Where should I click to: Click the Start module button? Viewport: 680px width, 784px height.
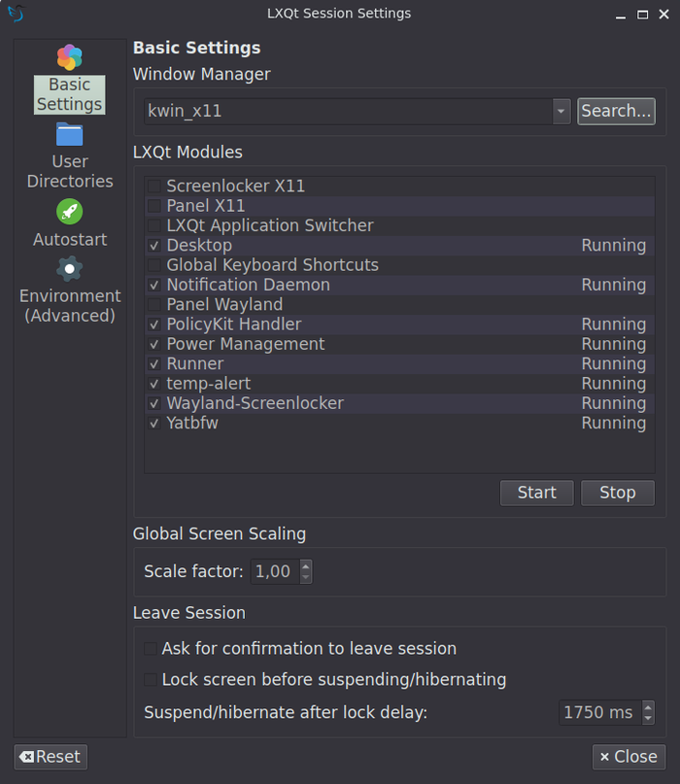coord(536,494)
